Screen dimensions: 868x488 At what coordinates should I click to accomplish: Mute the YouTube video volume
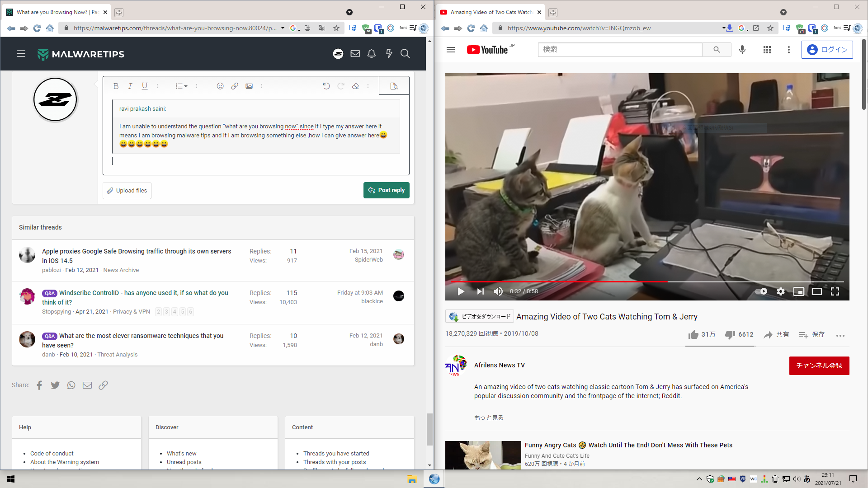tap(498, 291)
